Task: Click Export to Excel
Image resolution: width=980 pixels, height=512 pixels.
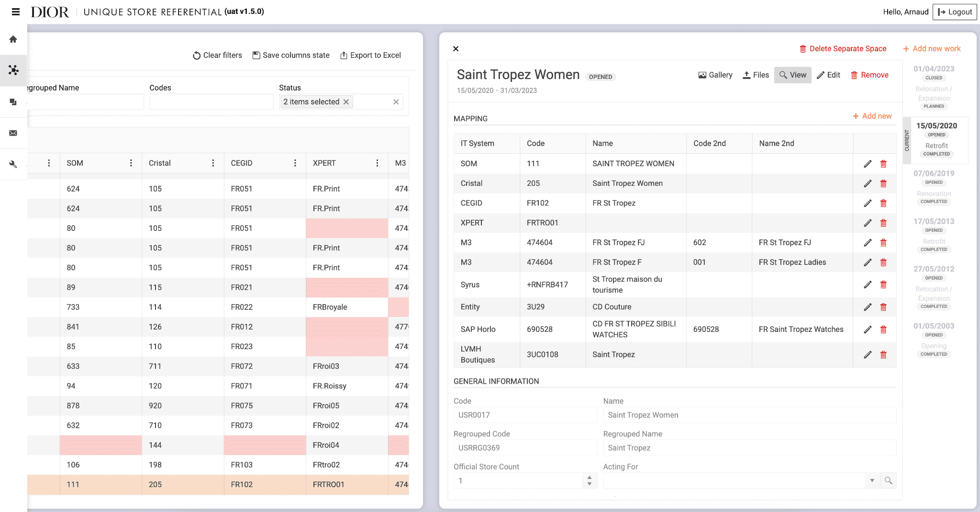Action: pos(370,56)
